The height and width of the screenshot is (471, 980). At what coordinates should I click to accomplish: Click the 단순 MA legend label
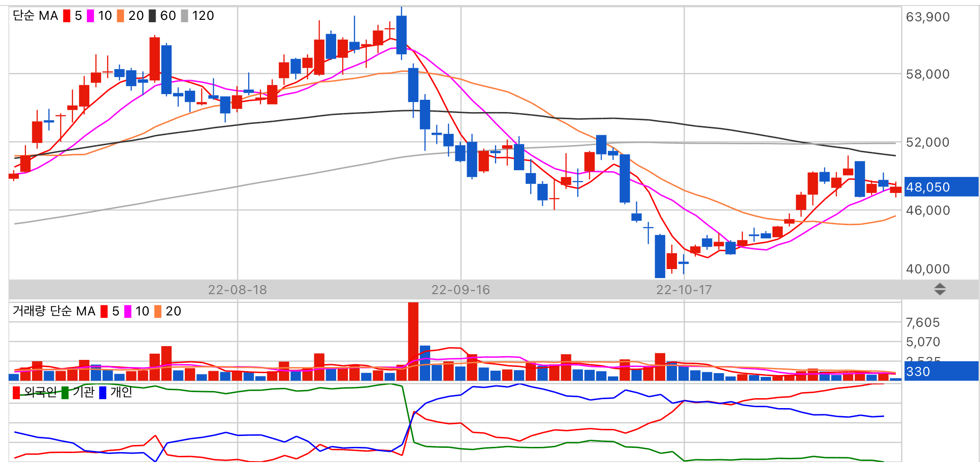tap(35, 16)
